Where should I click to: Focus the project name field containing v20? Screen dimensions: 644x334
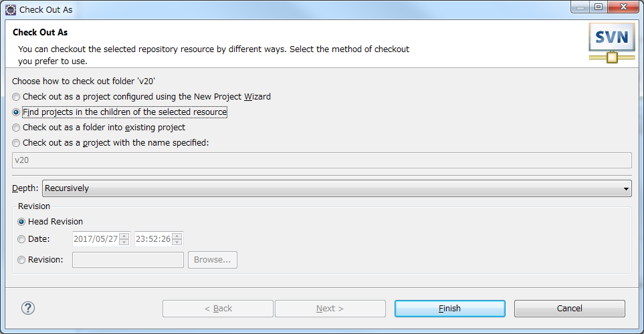(322, 160)
